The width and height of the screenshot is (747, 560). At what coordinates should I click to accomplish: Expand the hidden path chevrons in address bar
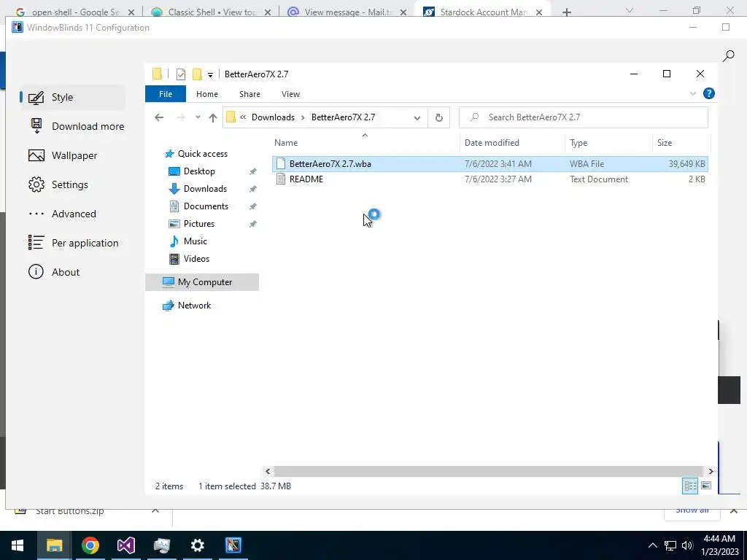pyautogui.click(x=243, y=117)
